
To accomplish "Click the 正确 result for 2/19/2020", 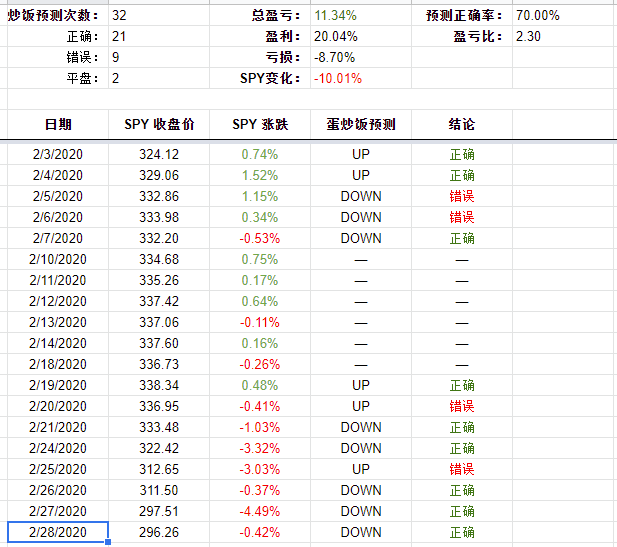I will [462, 385].
